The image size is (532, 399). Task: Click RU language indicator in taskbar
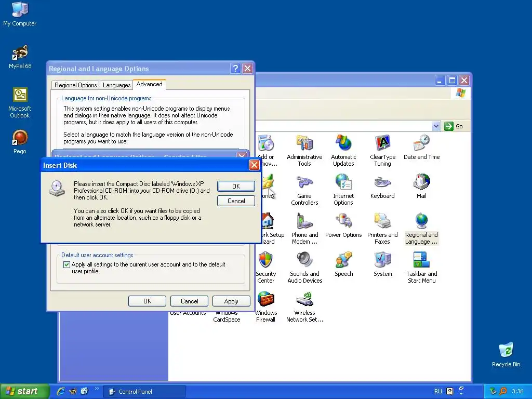[438, 391]
